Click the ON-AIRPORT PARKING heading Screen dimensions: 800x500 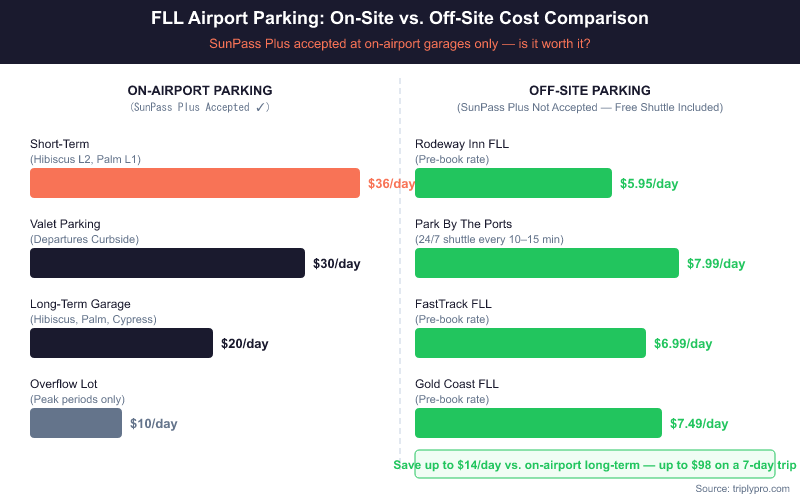pos(200,90)
